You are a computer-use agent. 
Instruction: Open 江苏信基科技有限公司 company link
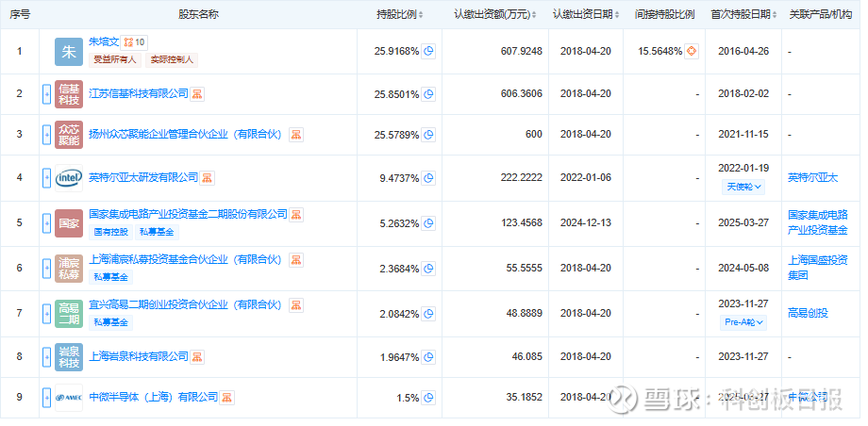tap(139, 93)
